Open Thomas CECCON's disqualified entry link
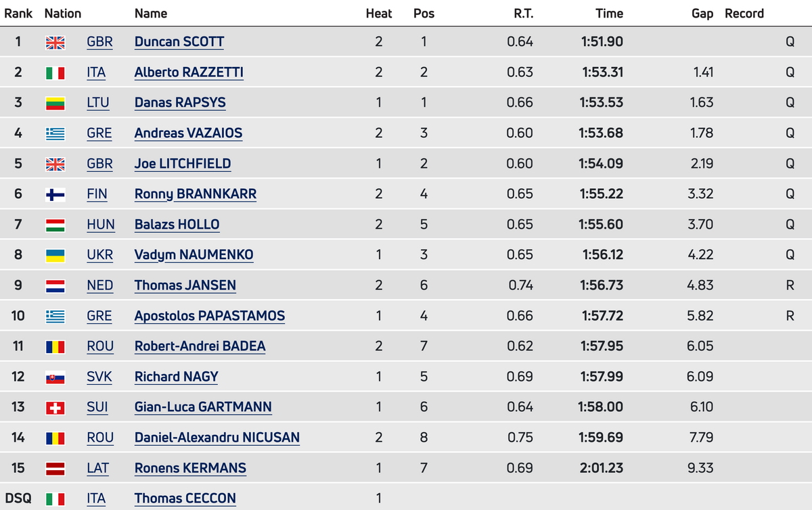The width and height of the screenshot is (812, 510). click(x=185, y=499)
